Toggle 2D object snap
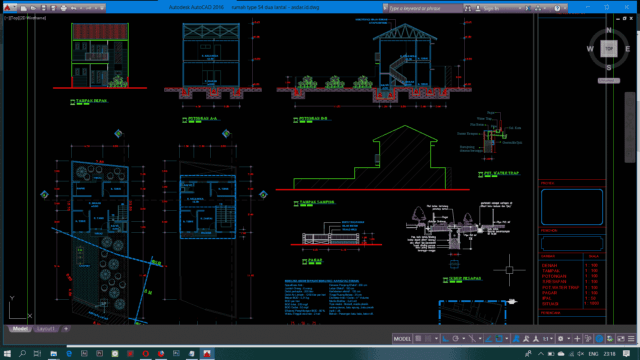Image resolution: width=640 pixels, height=360 pixels. [x=499, y=339]
